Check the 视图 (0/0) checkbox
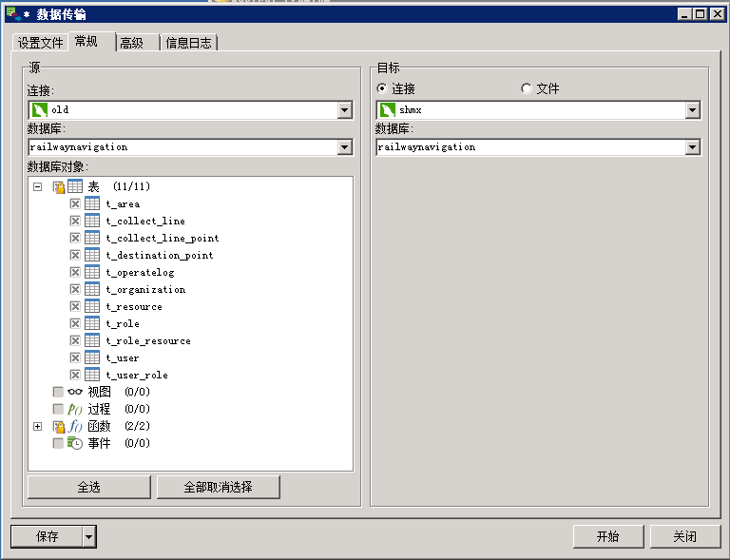730x560 pixels. [58, 392]
